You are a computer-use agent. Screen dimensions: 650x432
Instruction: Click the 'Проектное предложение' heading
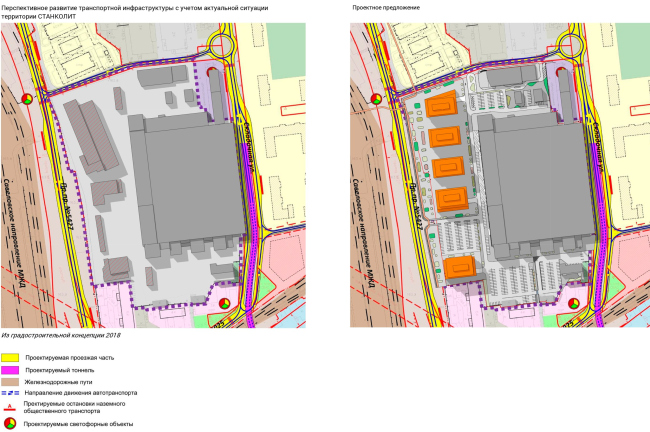[386, 7]
